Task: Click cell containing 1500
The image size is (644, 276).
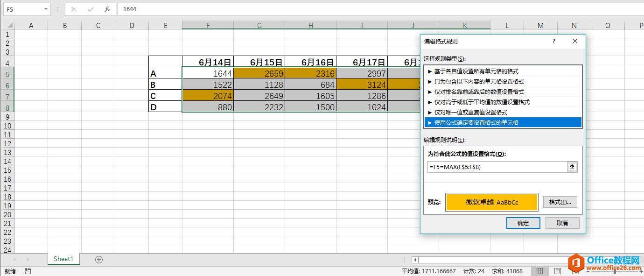Action: click(x=311, y=107)
